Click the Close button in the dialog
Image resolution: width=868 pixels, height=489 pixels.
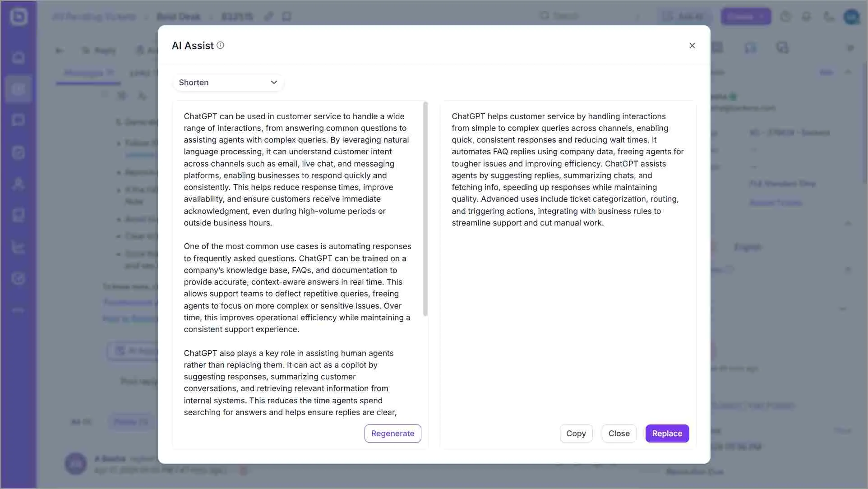tap(619, 434)
